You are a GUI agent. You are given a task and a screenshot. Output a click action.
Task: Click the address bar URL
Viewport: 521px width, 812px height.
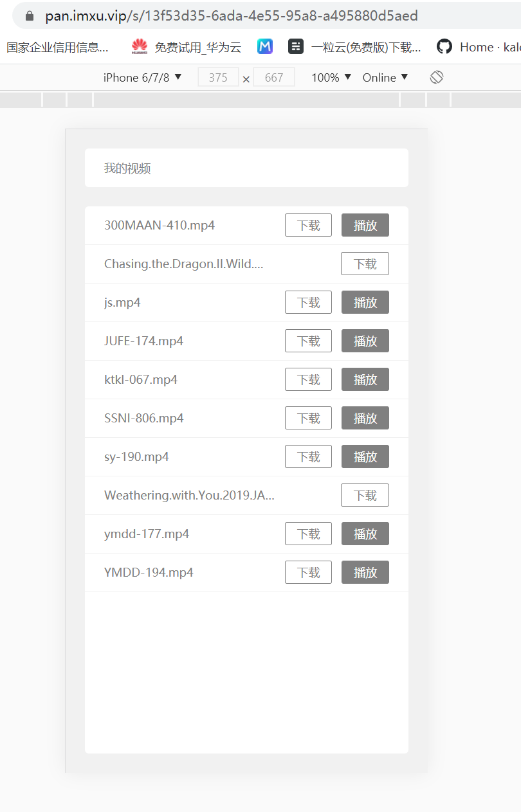pos(232,15)
